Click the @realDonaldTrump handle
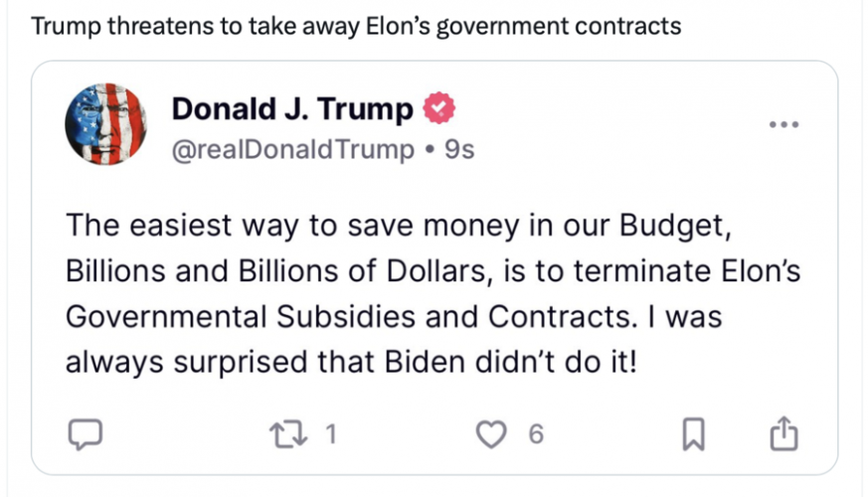The height and width of the screenshot is (497, 868). coord(293,149)
